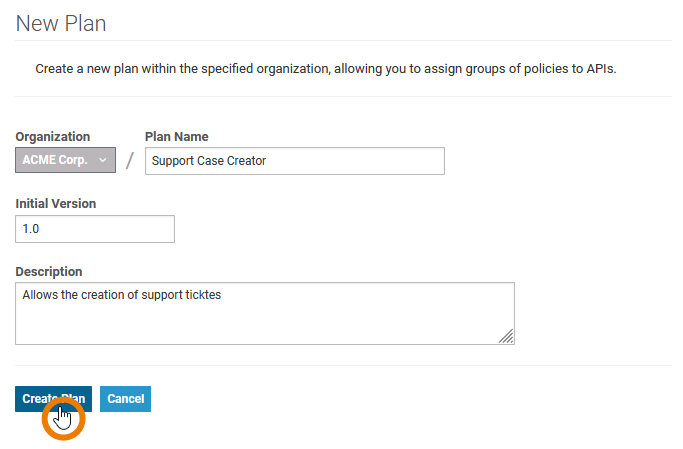Click the chevron arrow beside ACME Corp.

coord(103,160)
